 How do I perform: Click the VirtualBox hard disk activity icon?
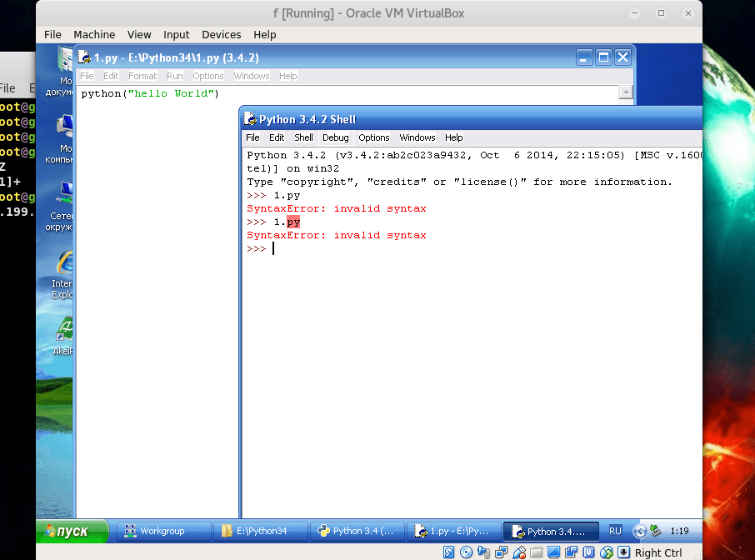pyautogui.click(x=449, y=552)
